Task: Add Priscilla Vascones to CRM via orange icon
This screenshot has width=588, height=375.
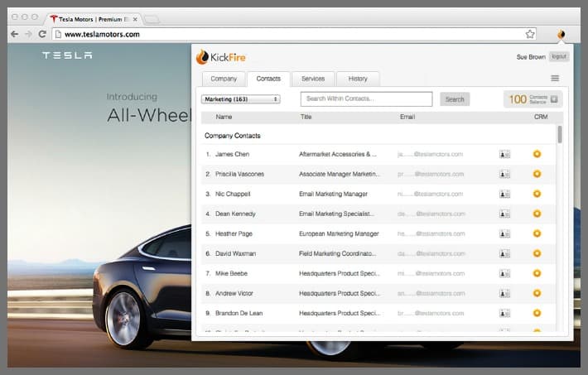Action: [x=537, y=174]
